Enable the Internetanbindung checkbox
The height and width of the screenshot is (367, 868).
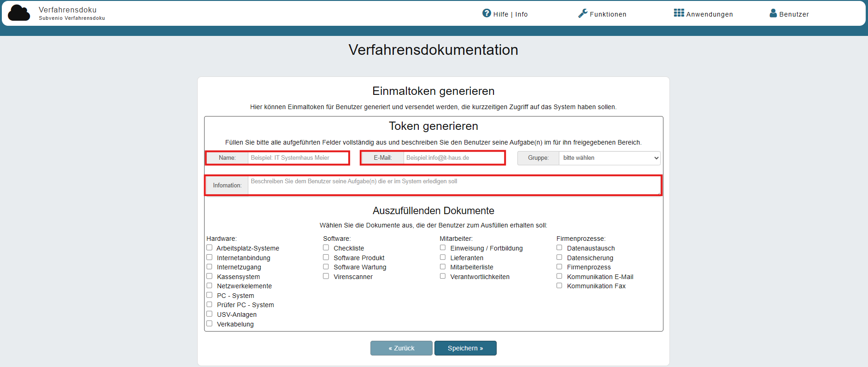tap(210, 257)
